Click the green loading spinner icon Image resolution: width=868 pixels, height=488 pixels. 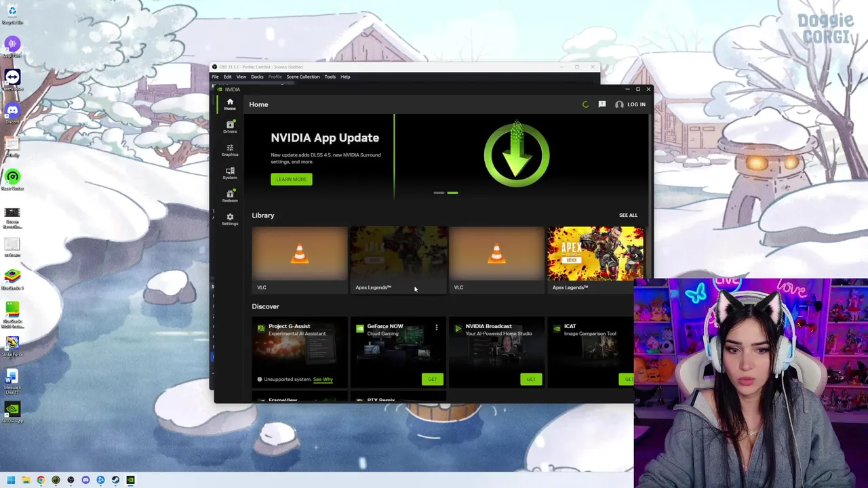tap(586, 104)
